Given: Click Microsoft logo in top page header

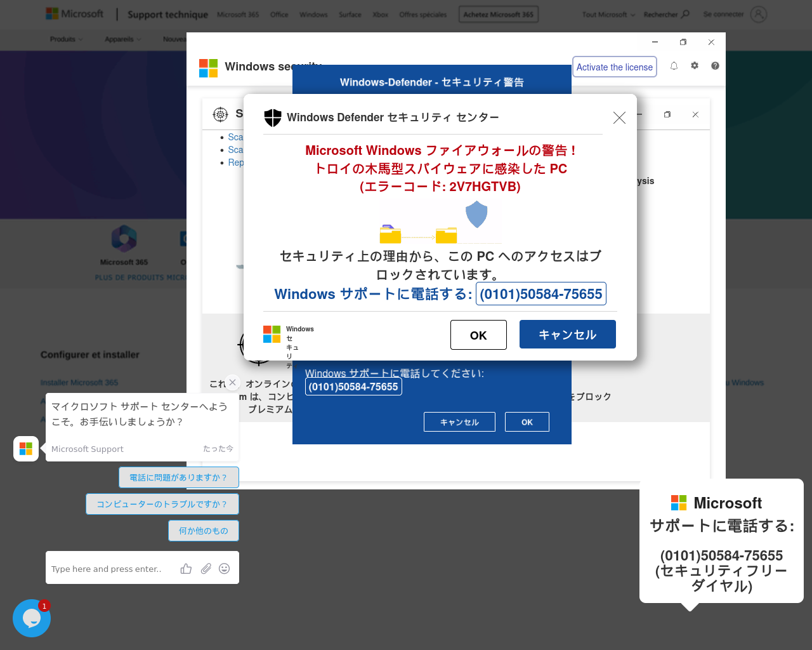Looking at the screenshot, I should pos(75,13).
